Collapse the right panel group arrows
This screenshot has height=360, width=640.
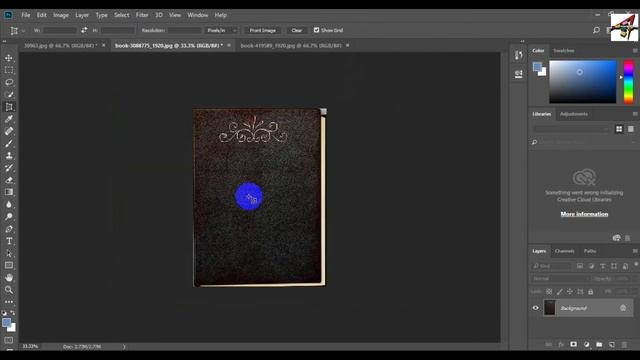(x=522, y=41)
